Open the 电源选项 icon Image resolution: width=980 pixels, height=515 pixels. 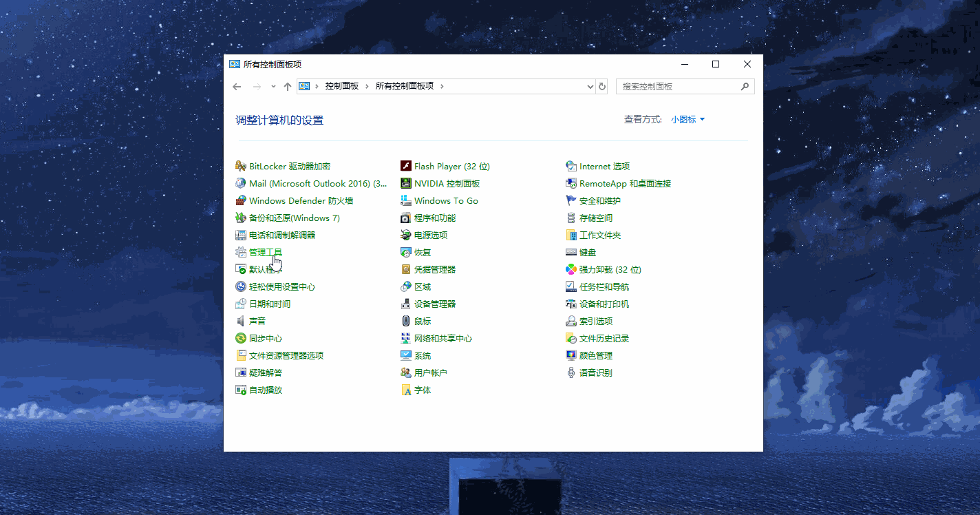(406, 235)
